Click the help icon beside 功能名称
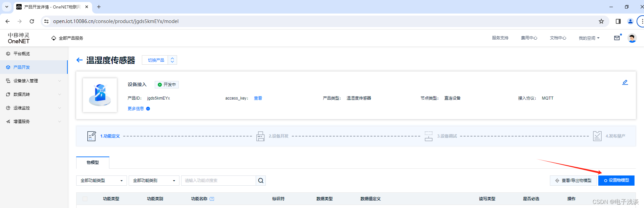 point(212,199)
